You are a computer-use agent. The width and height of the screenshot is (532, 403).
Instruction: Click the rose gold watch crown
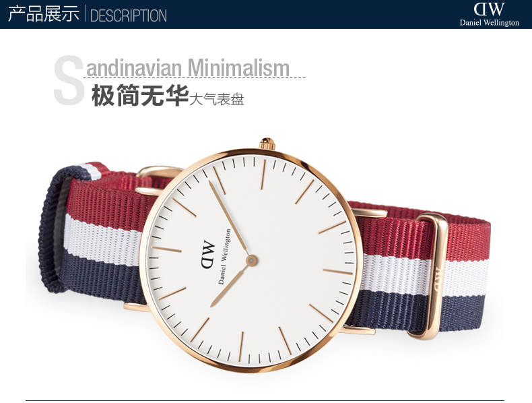(x=267, y=144)
